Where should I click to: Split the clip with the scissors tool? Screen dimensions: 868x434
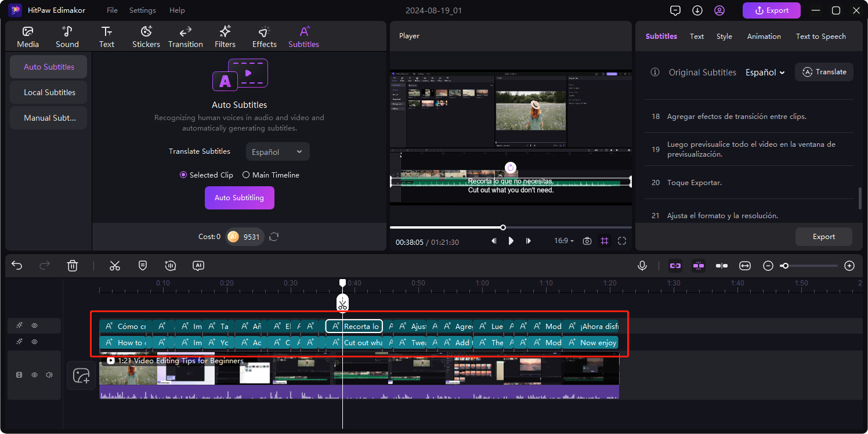[x=115, y=265]
